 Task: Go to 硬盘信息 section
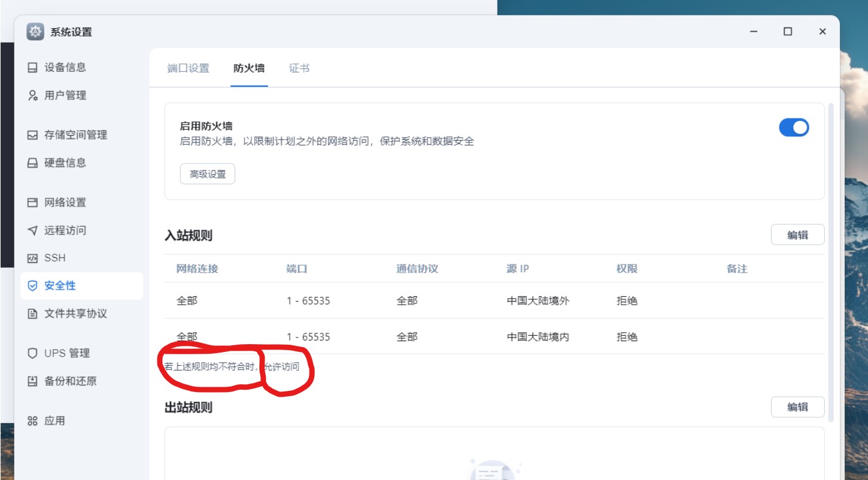point(81,163)
